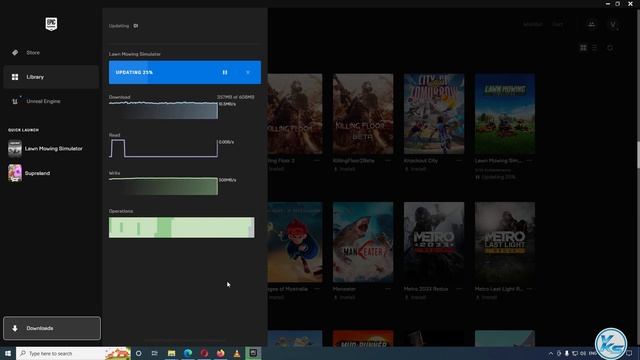Open the Lawn Mowing Simulator library tile
The width and height of the screenshot is (640, 360).
click(505, 114)
